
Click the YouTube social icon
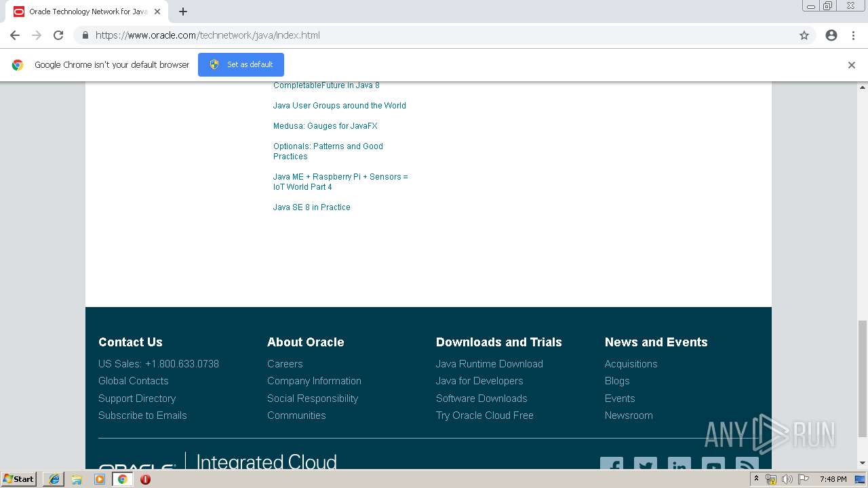pyautogui.click(x=713, y=464)
